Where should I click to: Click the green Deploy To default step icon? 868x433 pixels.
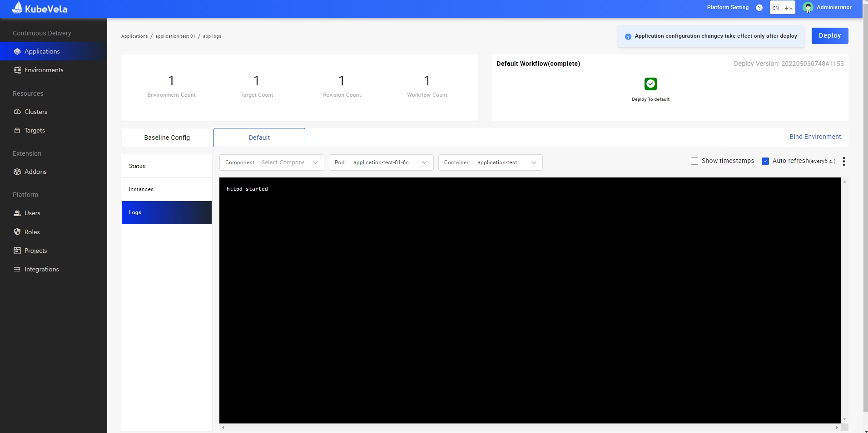(x=650, y=84)
